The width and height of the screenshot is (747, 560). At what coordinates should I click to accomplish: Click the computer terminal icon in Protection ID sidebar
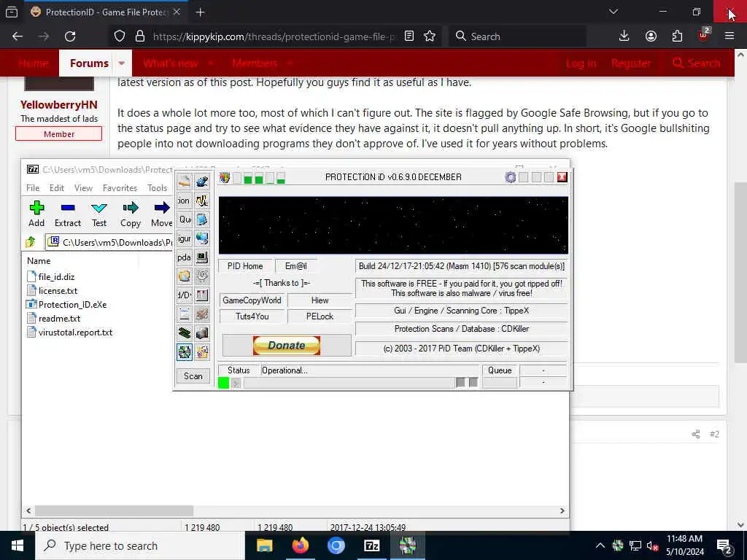coord(202,257)
